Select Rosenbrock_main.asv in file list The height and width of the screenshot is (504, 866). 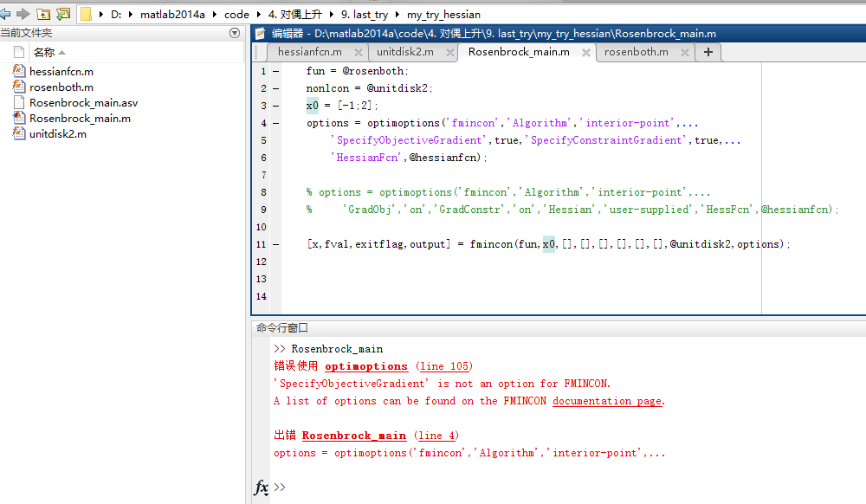click(83, 102)
